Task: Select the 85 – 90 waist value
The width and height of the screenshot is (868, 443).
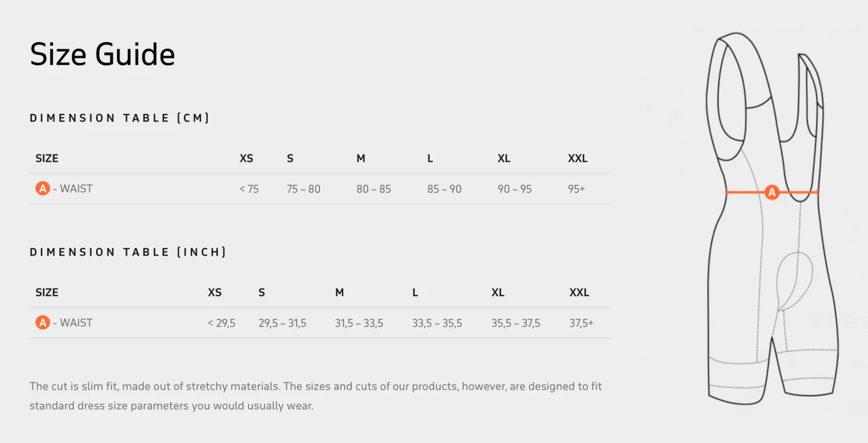Action: click(x=444, y=189)
